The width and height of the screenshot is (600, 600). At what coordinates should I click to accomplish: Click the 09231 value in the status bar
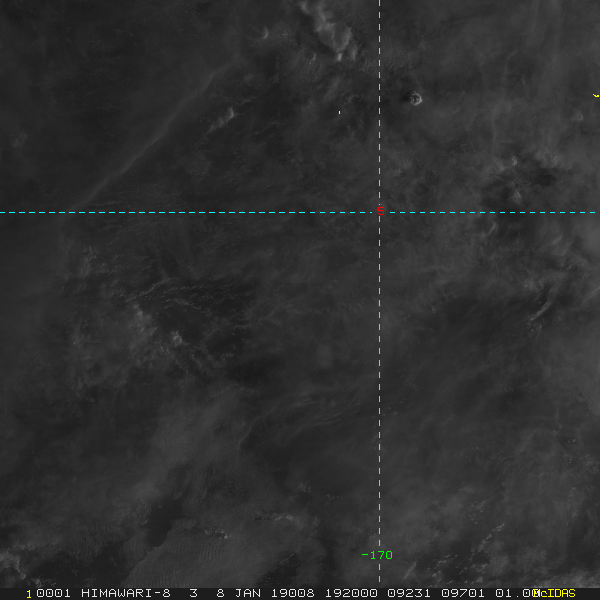pos(409,593)
